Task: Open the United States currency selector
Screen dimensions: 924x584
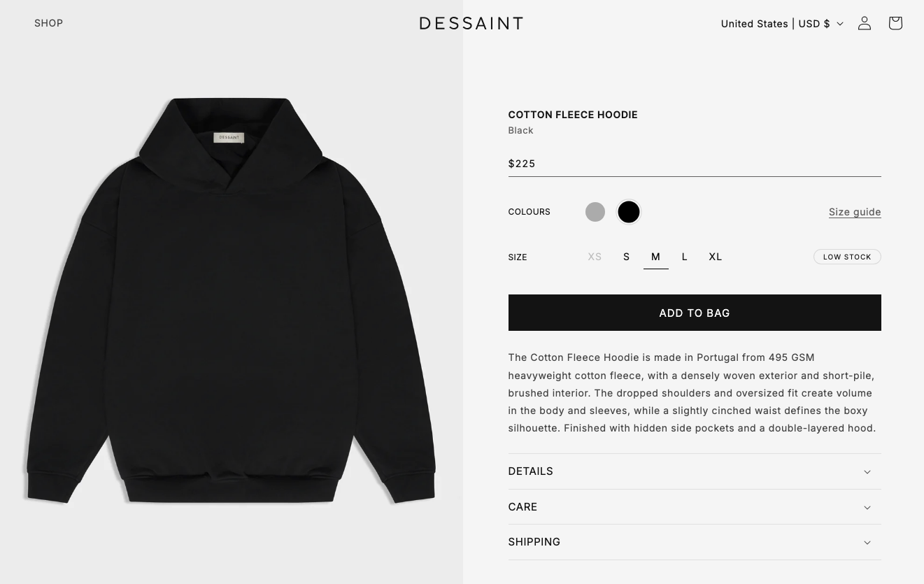Action: pyautogui.click(x=781, y=23)
